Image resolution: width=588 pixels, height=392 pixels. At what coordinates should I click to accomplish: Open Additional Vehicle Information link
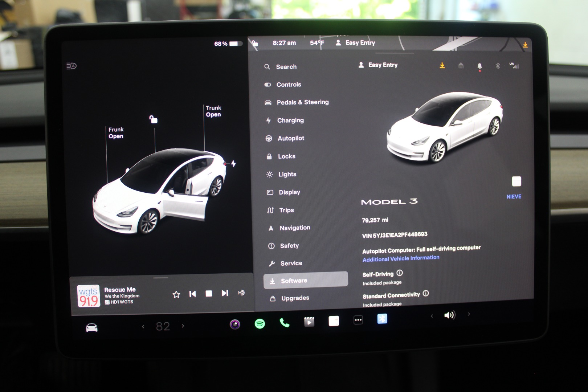[x=401, y=258]
